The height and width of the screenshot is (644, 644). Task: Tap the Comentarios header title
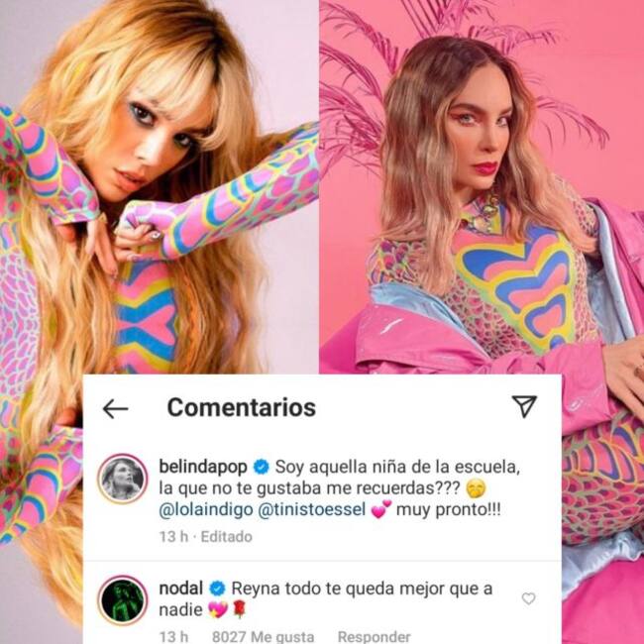click(242, 407)
